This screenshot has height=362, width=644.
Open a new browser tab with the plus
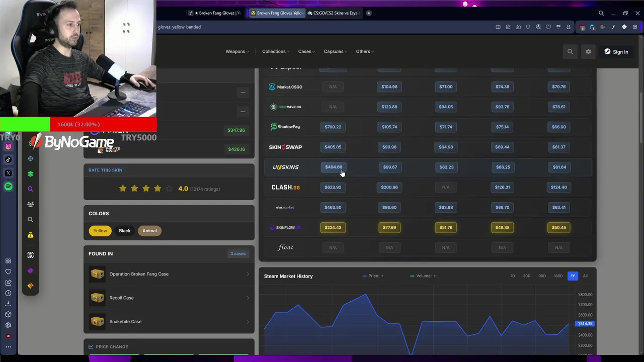[x=369, y=13]
